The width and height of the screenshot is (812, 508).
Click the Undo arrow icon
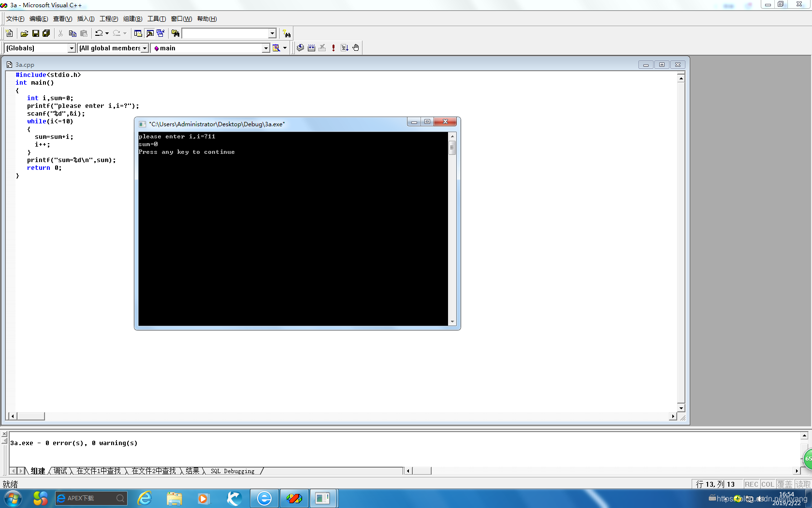point(99,33)
